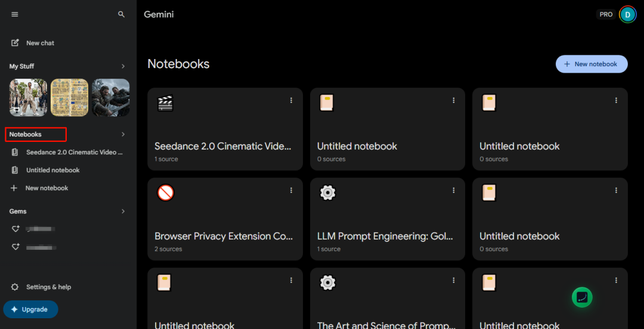Open the green floating assistant icon
644x329 pixels.
pyautogui.click(x=582, y=297)
